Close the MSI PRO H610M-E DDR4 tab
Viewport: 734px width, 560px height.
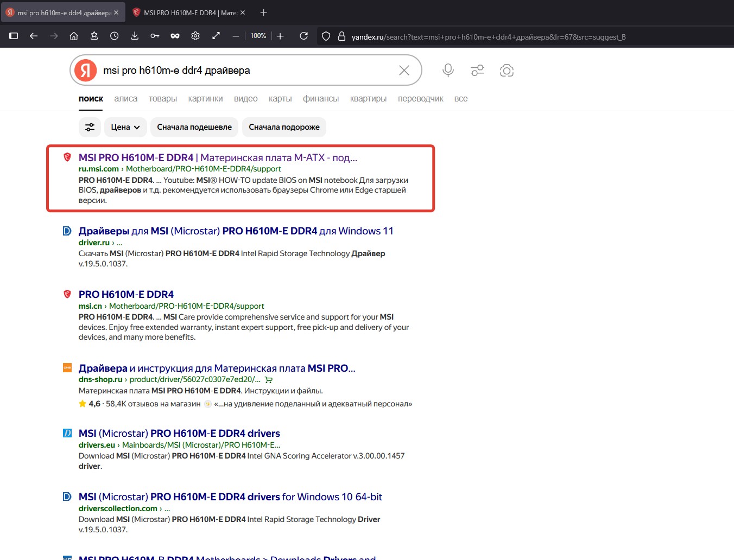coord(243,12)
